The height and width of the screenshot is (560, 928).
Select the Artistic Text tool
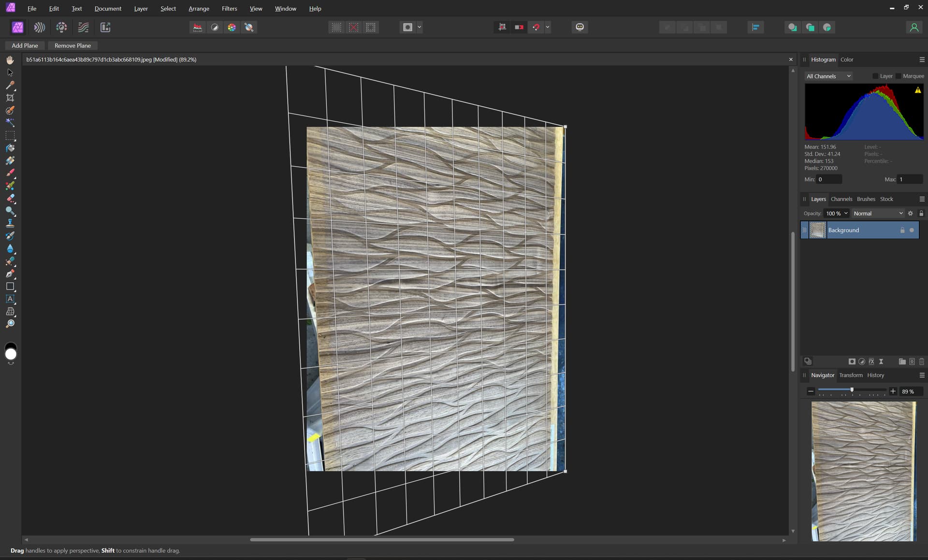10,299
